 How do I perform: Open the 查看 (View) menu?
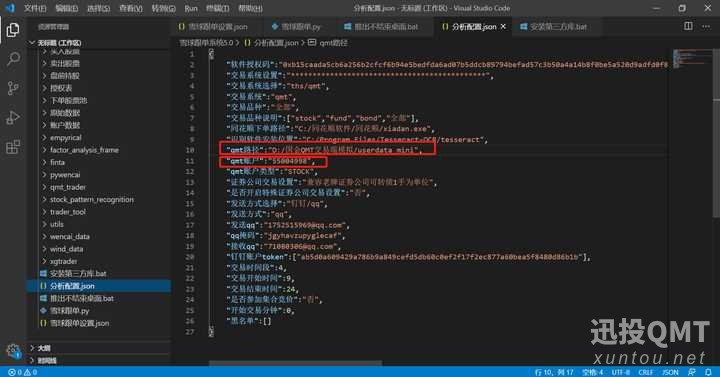pos(130,8)
